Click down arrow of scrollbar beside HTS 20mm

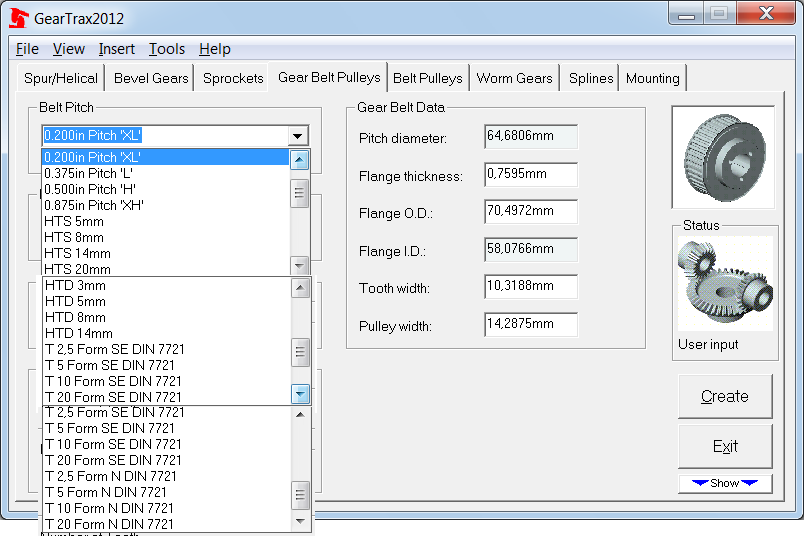300,266
